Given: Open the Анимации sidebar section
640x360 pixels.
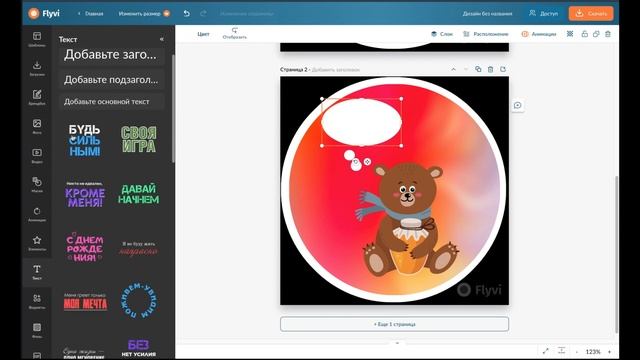Looking at the screenshot, I should pos(37,214).
